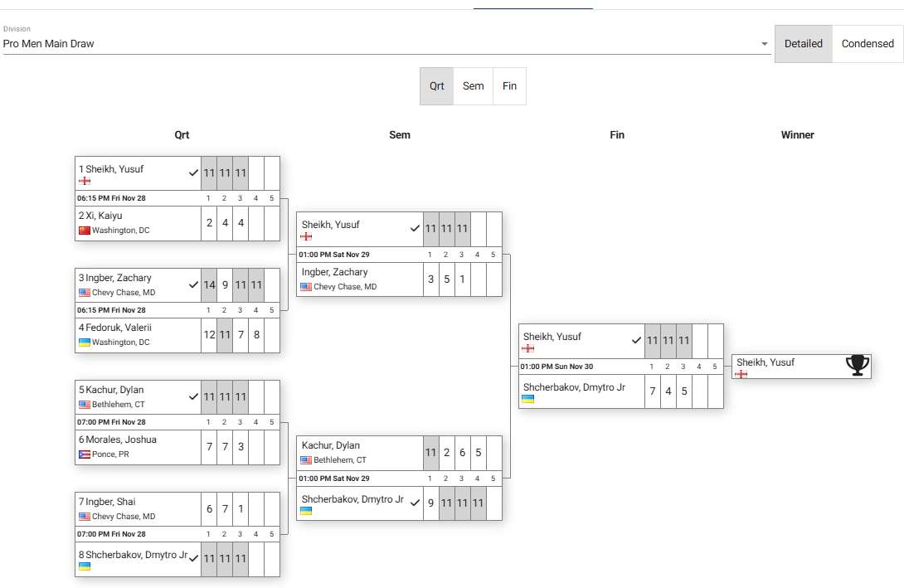This screenshot has height=588, width=904.
Task: Click England flag under quarterfinal Sheikh, Yusuf
Action: tap(84, 181)
